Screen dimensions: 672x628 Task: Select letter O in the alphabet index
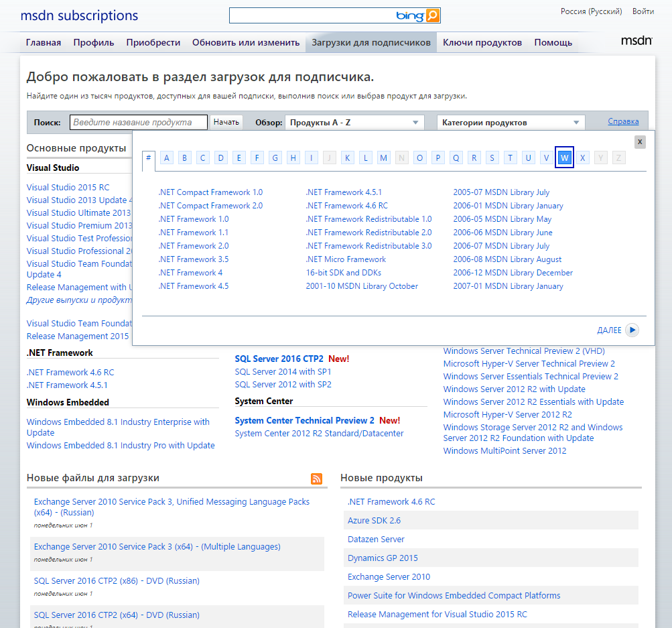point(419,158)
